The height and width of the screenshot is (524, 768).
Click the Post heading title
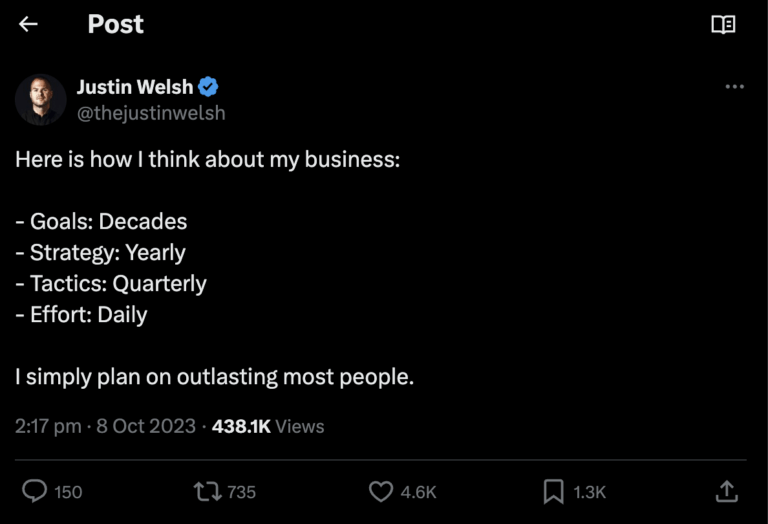tap(115, 25)
